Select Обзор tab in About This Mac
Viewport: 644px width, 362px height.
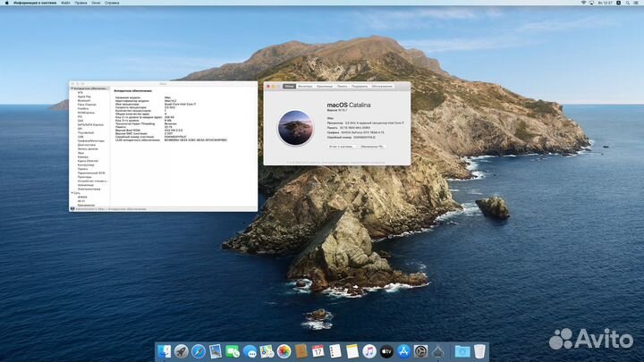point(289,86)
